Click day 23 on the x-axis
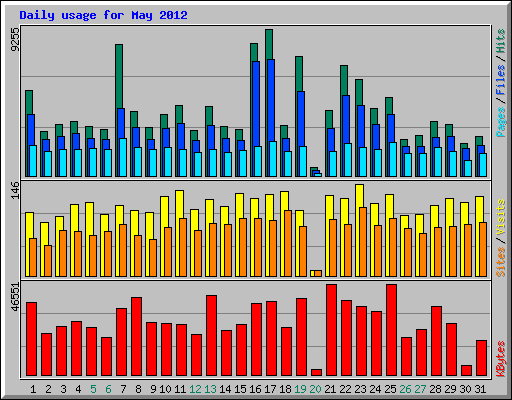 click(x=360, y=389)
